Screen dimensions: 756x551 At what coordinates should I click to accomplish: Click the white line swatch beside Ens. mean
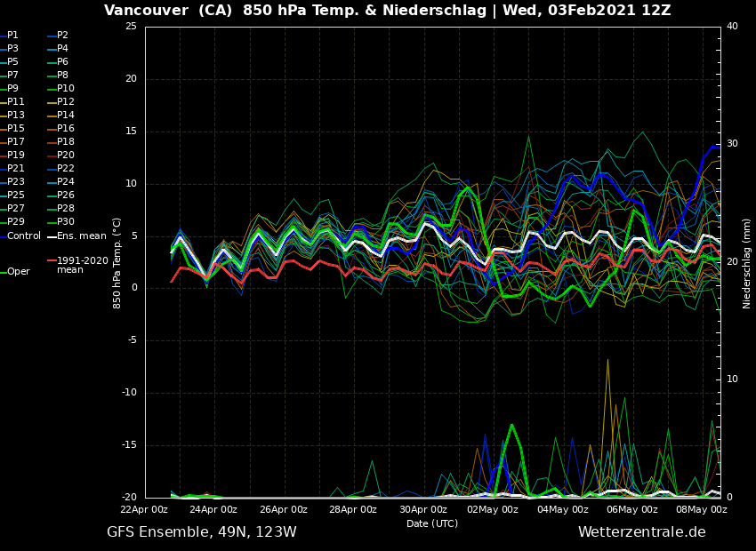tap(52, 236)
